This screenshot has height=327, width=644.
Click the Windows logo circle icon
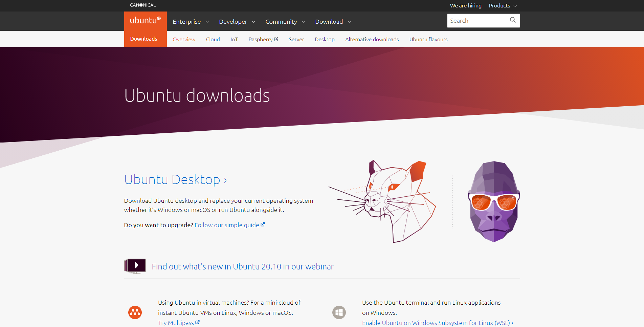pyautogui.click(x=339, y=312)
